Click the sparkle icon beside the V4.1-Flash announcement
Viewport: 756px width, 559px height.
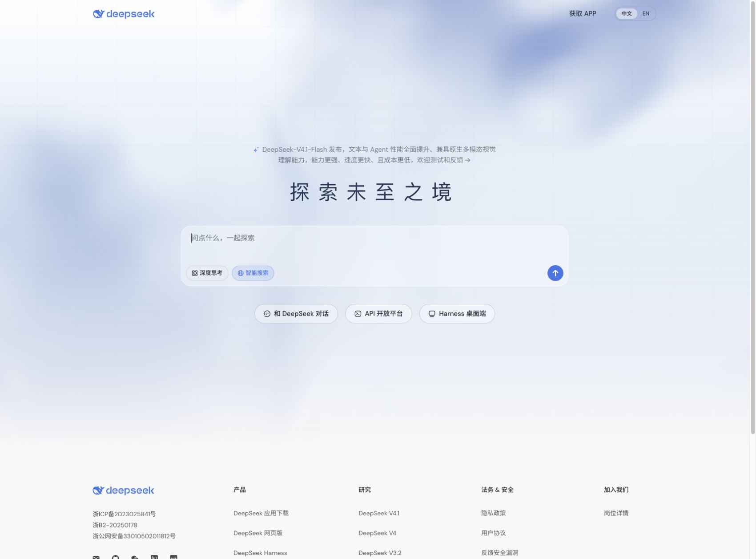pos(256,150)
